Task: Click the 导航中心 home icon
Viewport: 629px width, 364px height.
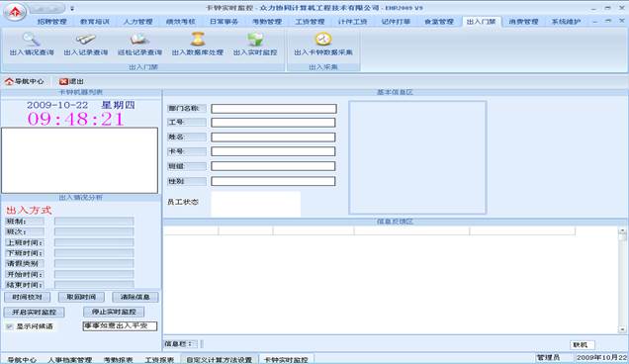Action: [x=9, y=81]
